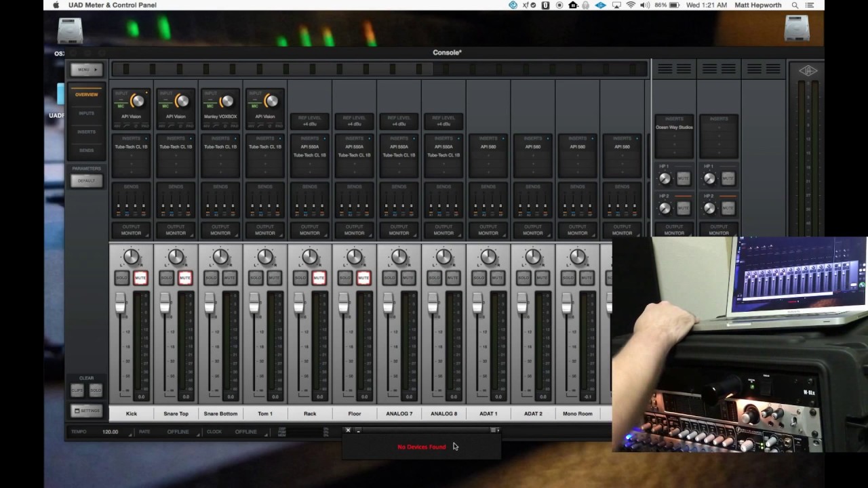The image size is (868, 488).
Task: Click the HP 1 knob on the second aux strip
Action: click(x=709, y=179)
